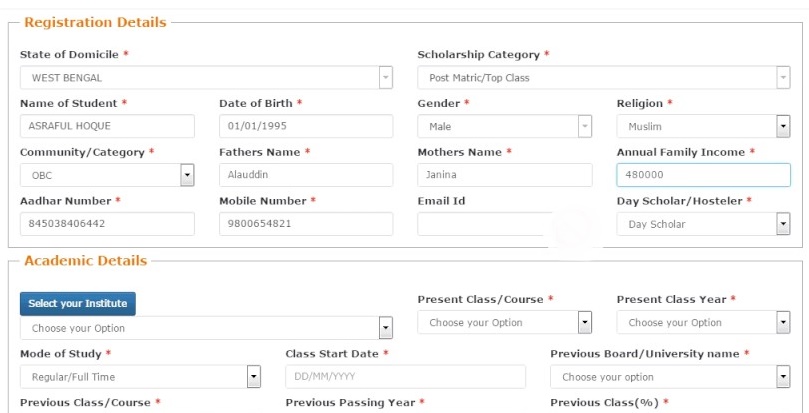Expand the Scholarship Category dropdown
Image resolution: width=809 pixels, height=413 pixels.
click(604, 77)
